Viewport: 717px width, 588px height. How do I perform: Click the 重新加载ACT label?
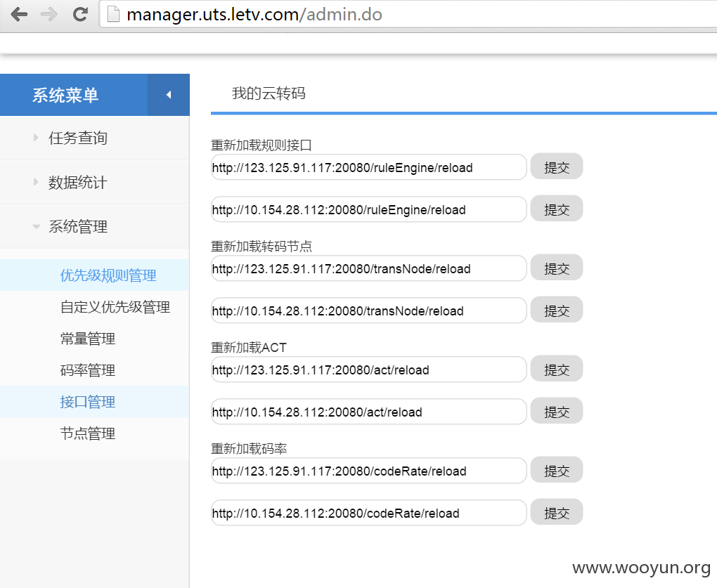coord(249,348)
